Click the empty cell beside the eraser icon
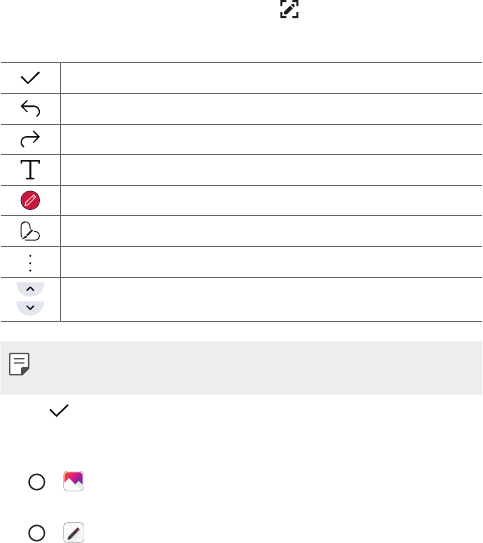The width and height of the screenshot is (483, 543). coord(271,231)
